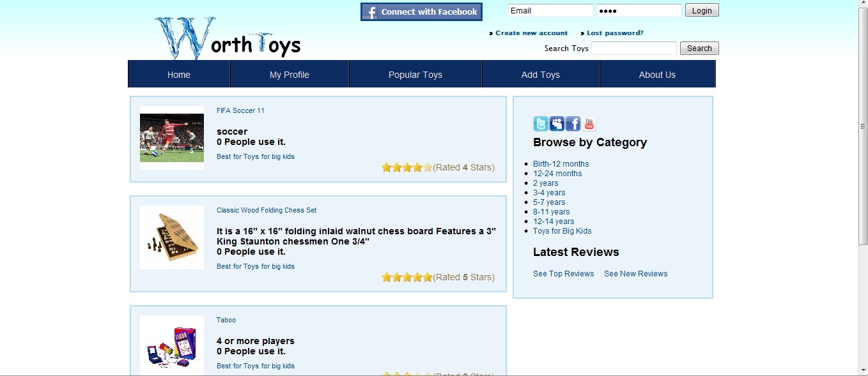Image resolution: width=868 pixels, height=376 pixels.
Task: Click star rating for Classic Wood Chess Set
Action: (x=407, y=277)
